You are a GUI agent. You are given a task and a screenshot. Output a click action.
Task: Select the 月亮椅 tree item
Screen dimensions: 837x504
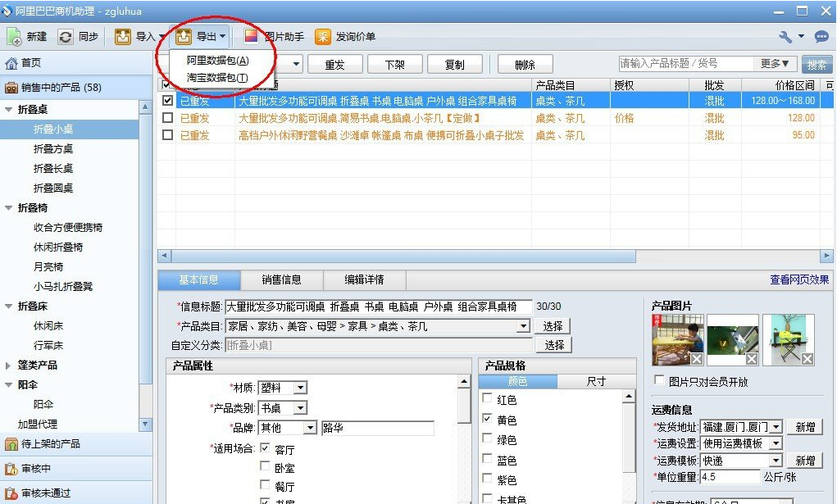[48, 267]
